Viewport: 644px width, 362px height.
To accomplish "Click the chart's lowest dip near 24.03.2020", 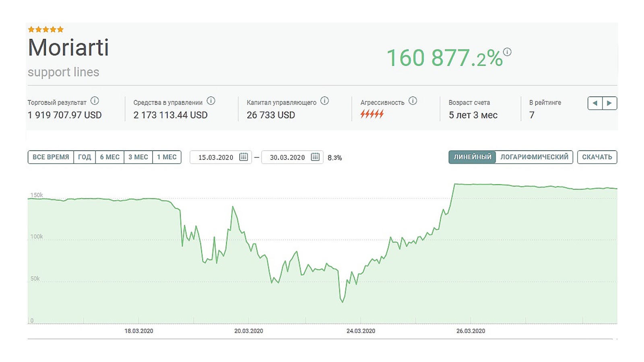I will (343, 302).
